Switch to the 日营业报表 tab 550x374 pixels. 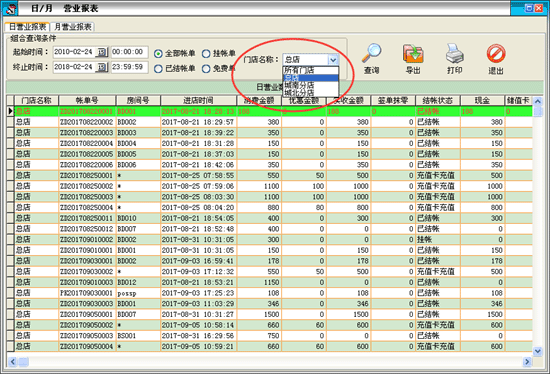(x=27, y=27)
